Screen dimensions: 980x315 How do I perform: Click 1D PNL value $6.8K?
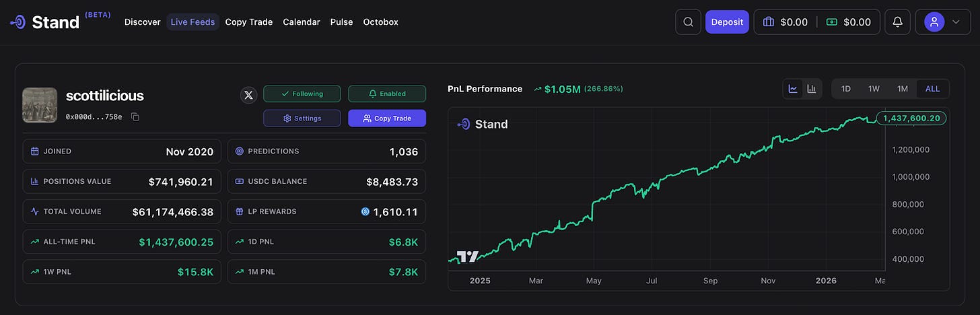click(403, 242)
